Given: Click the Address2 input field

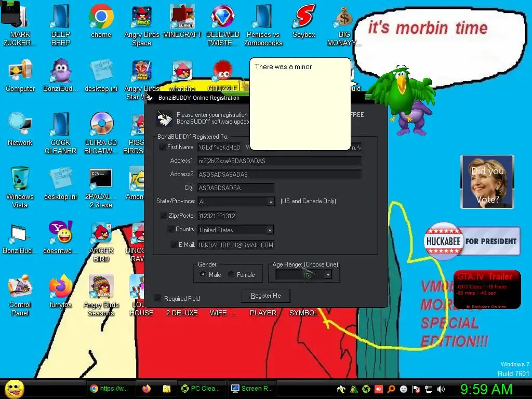Looking at the screenshot, I should tap(279, 175).
